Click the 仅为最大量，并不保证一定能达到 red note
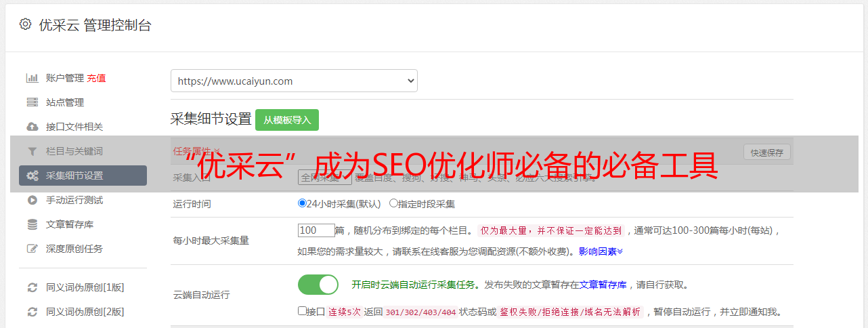Screen dimensions: 868x328 551,230
